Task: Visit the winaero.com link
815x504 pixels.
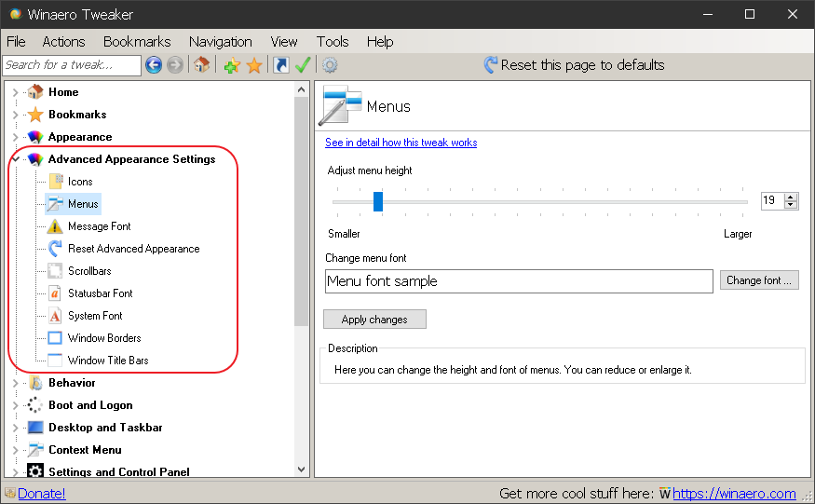Action: [734, 493]
